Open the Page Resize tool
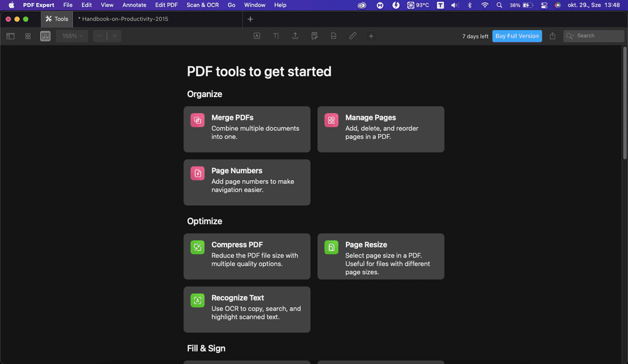This screenshot has width=628, height=364. tap(380, 256)
